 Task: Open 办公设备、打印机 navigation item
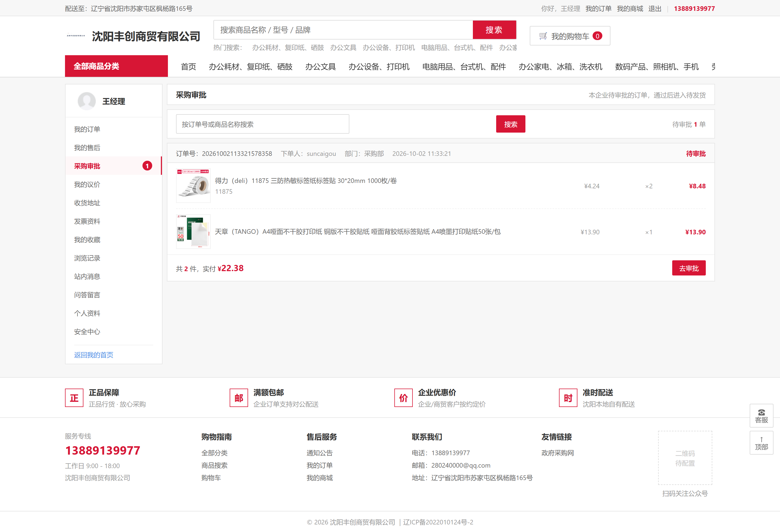pyautogui.click(x=379, y=67)
